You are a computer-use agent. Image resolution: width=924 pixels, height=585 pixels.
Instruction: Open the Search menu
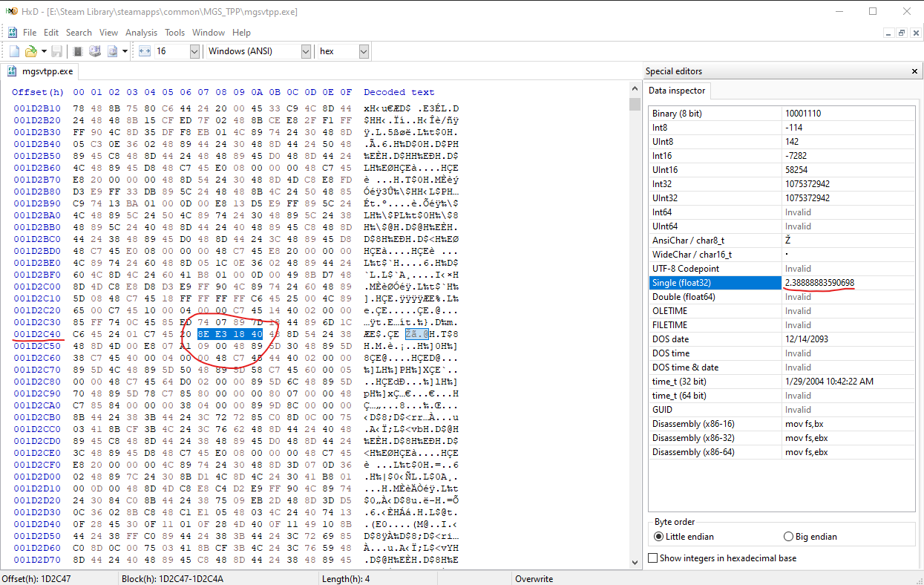(79, 33)
